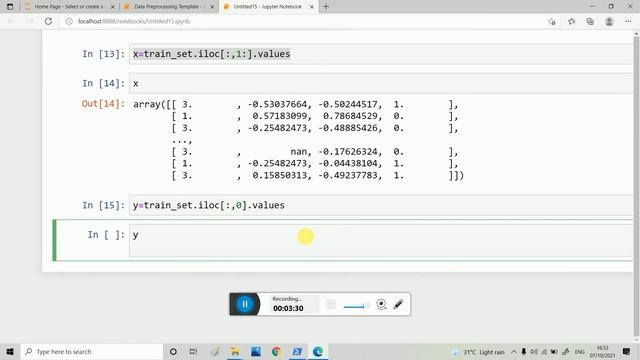640x360 pixels.
Task: Open Google Chrome from the taskbar
Action: [x=276, y=351]
